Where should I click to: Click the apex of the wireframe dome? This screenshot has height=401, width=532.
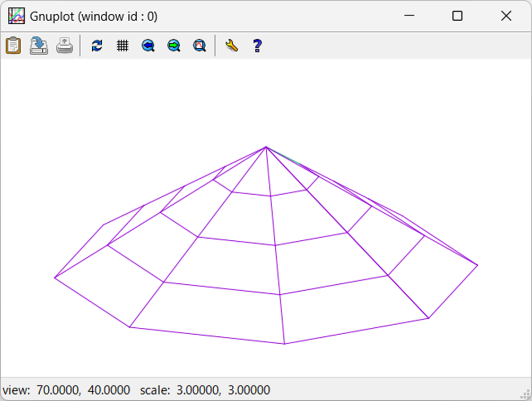click(266, 146)
